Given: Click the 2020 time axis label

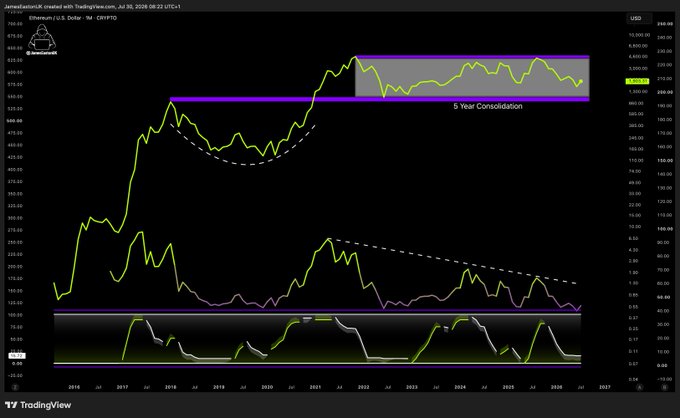Looking at the screenshot, I should tap(267, 387).
